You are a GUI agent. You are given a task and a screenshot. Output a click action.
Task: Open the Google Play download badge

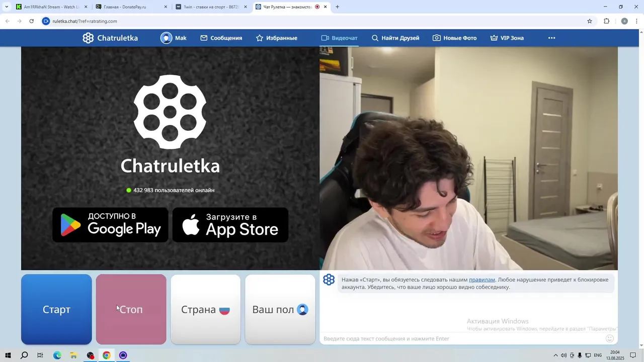[x=110, y=225]
